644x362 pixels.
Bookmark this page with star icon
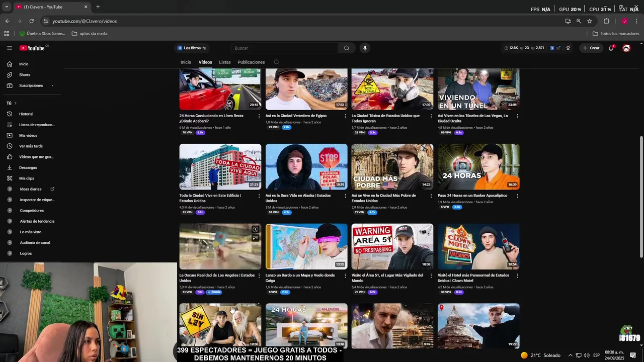(x=590, y=21)
